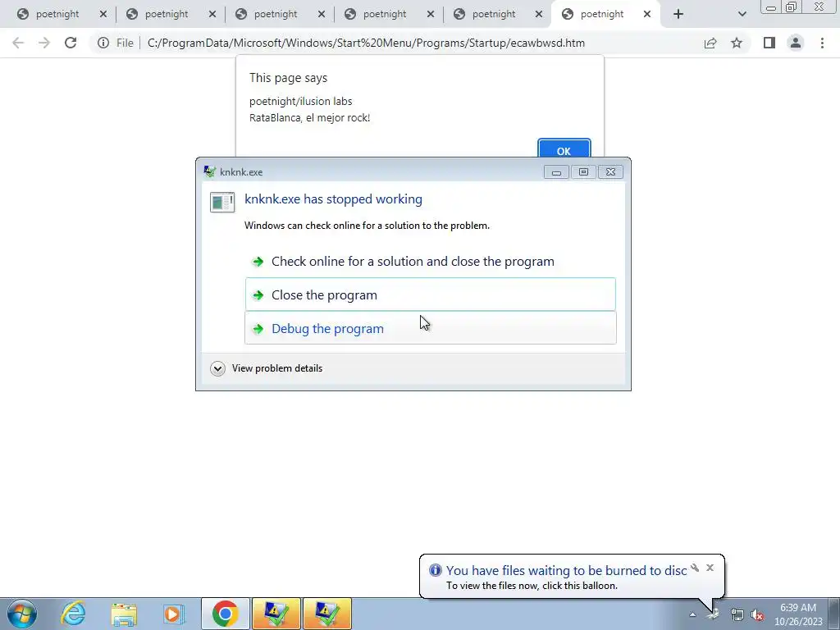
Task: Open Windows Media Player from taskbar
Action: pos(174,614)
